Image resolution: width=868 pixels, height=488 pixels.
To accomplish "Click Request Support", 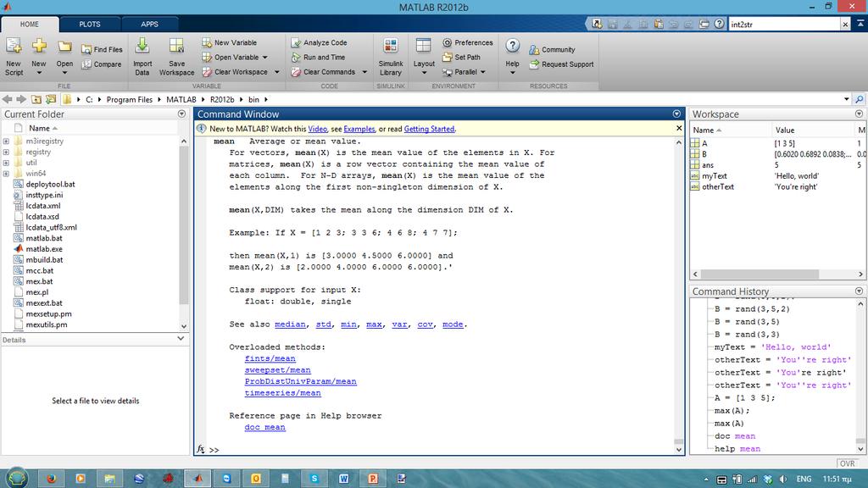I will 561,64.
